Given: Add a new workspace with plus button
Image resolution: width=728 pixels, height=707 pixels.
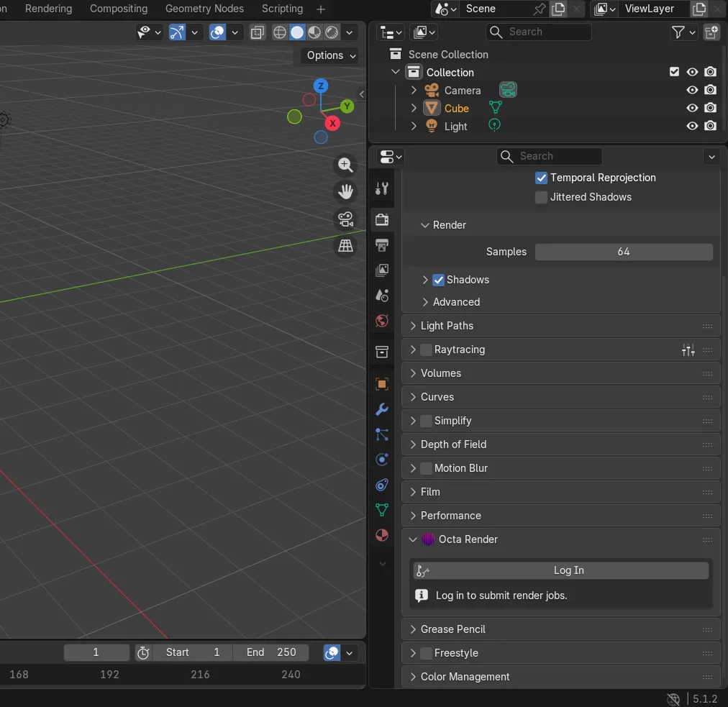Looking at the screenshot, I should coord(320,9).
